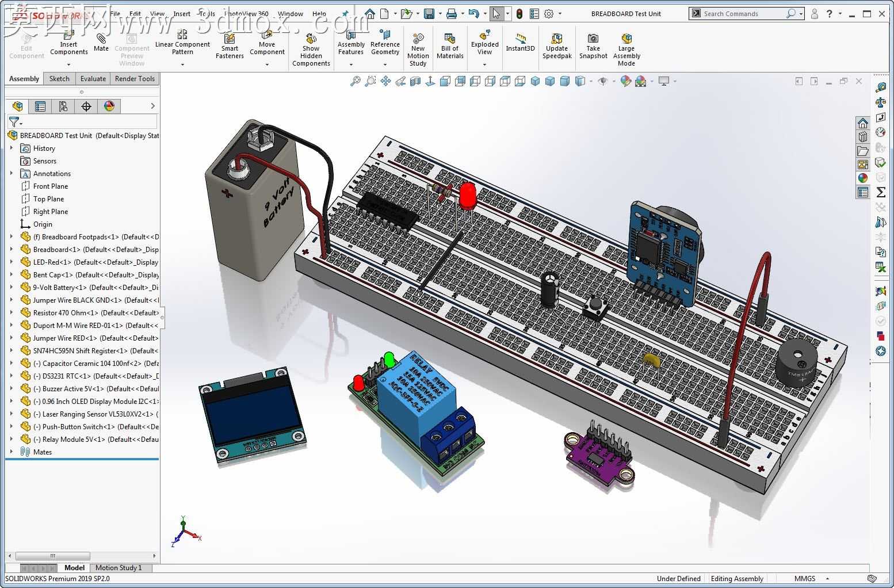This screenshot has height=588, width=894.
Task: Click the Edit Appearance color icon in view toolbar
Action: point(625,82)
